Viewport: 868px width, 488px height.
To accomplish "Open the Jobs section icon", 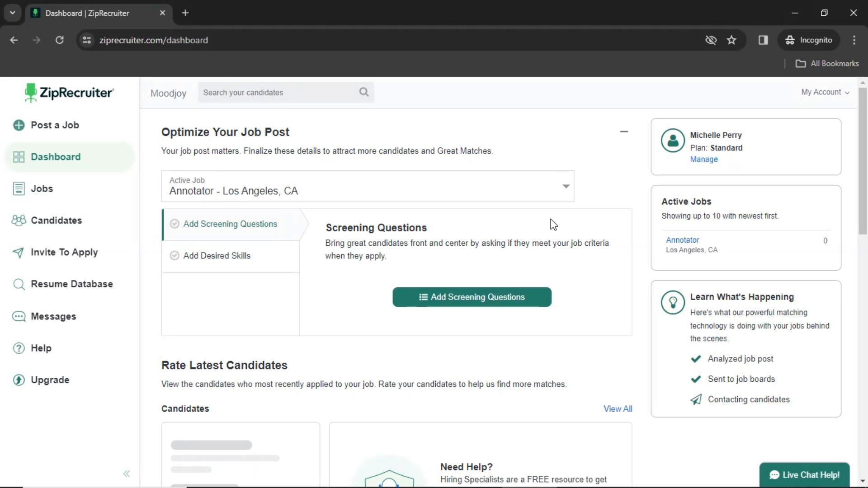I will coord(19,188).
